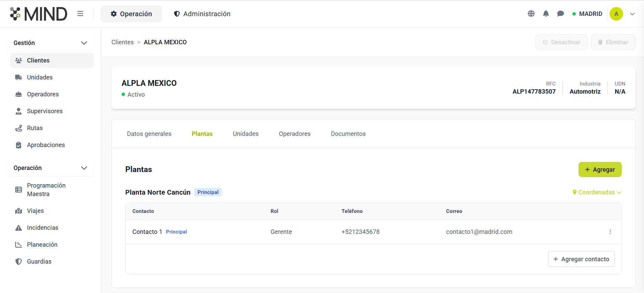Open Guardias in the sidebar
Screen dimensions: 644x293
pos(52,262)
